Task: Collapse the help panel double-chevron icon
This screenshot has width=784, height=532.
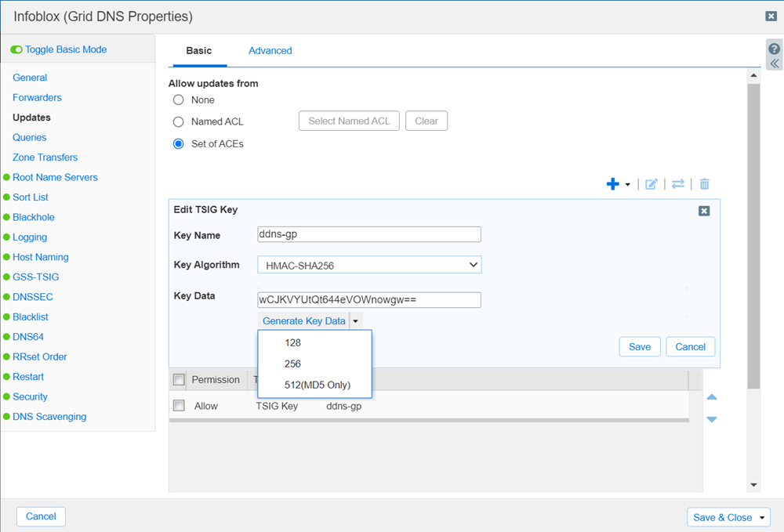Action: (775, 64)
